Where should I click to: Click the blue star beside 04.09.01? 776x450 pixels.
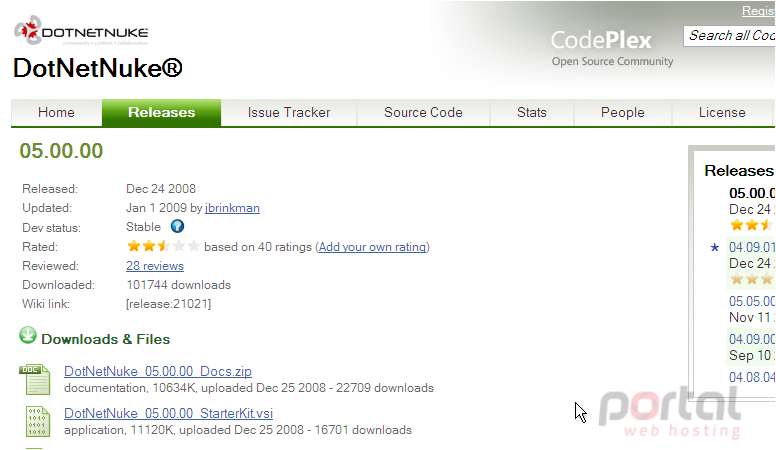click(x=715, y=247)
